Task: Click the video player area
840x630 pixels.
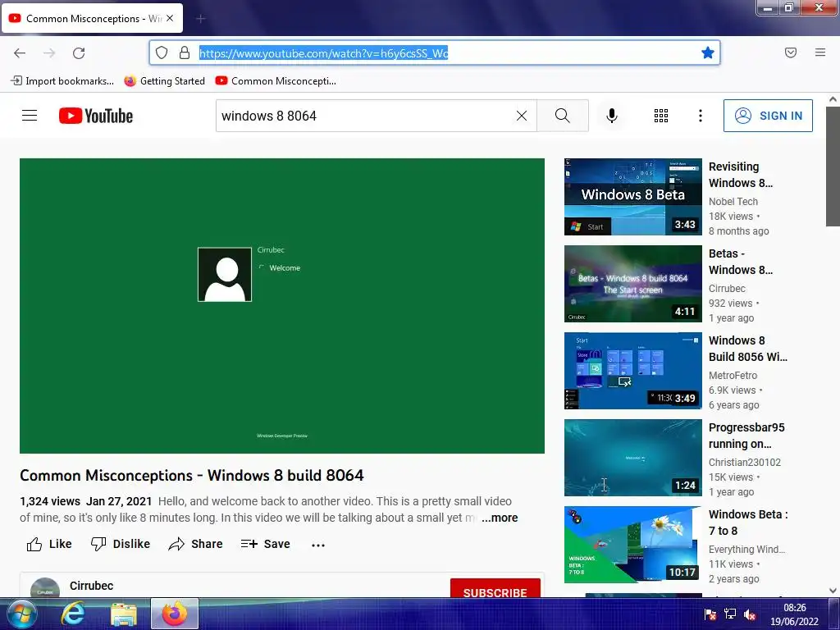Action: (x=282, y=306)
